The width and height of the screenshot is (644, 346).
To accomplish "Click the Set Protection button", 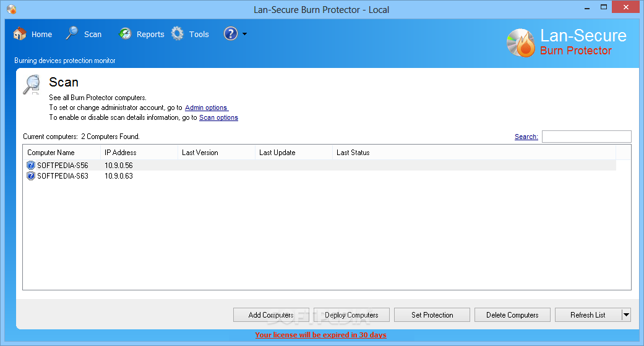I will pyautogui.click(x=432, y=315).
